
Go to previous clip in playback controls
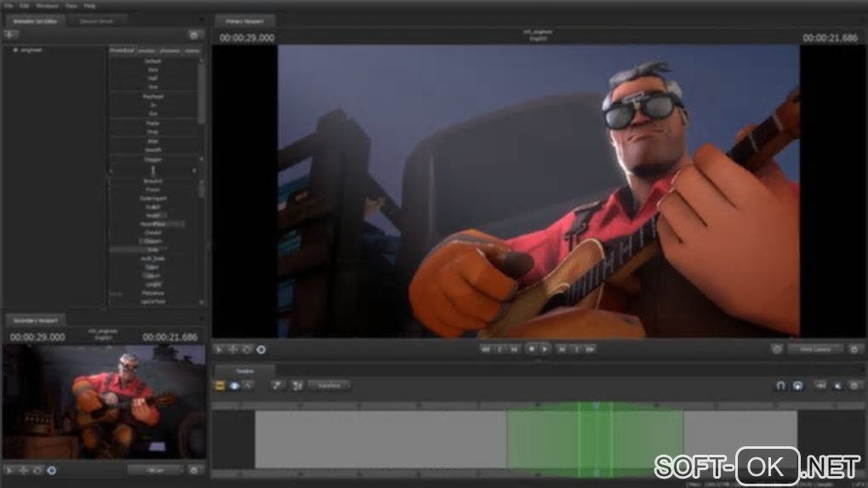(x=514, y=349)
